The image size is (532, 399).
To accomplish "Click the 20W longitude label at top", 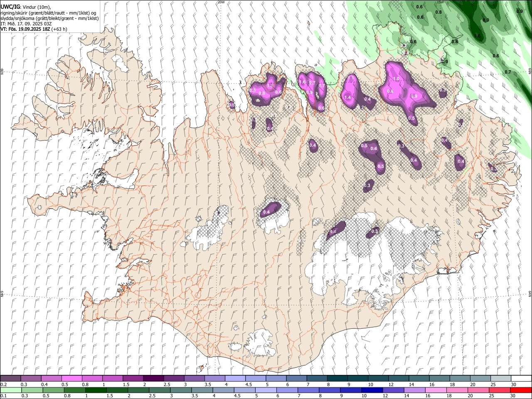I will click(x=221, y=2).
